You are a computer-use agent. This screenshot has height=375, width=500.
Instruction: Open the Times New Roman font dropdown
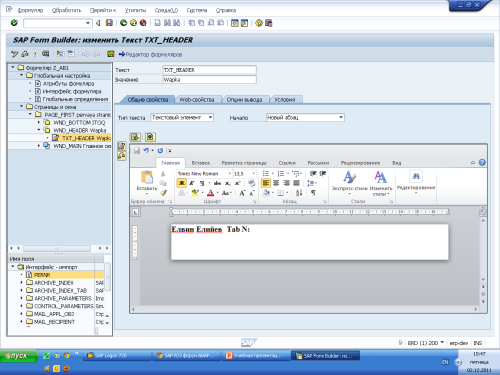coord(230,173)
